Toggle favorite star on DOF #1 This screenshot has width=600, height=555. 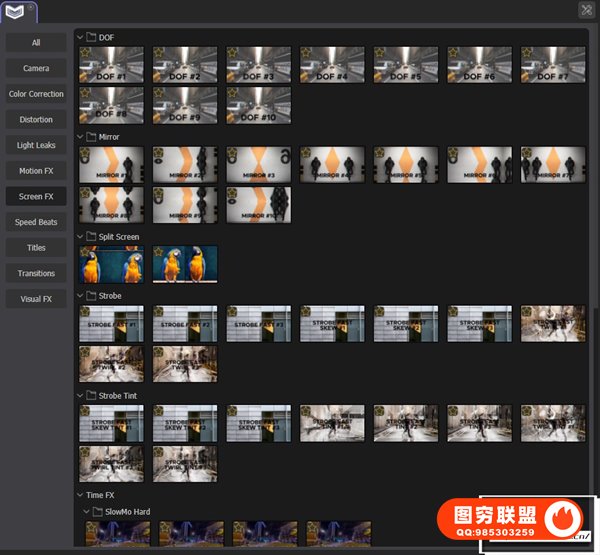point(85,52)
